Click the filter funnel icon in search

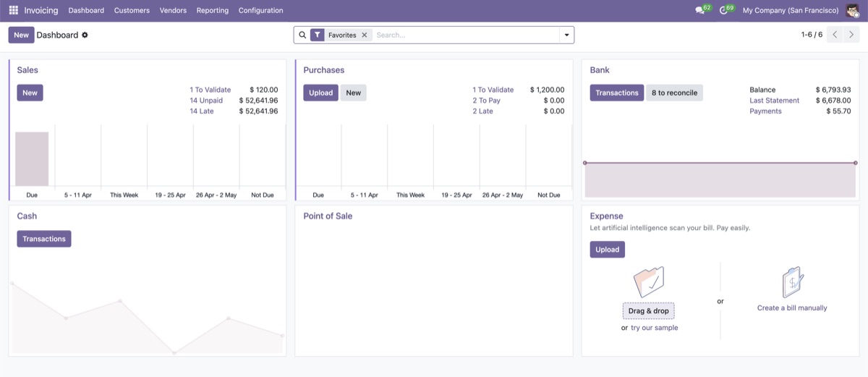click(318, 35)
